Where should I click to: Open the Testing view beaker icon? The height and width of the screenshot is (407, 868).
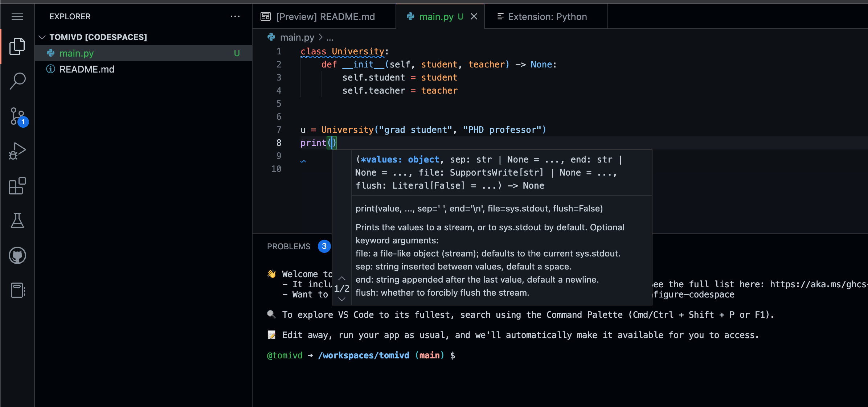[x=17, y=221]
